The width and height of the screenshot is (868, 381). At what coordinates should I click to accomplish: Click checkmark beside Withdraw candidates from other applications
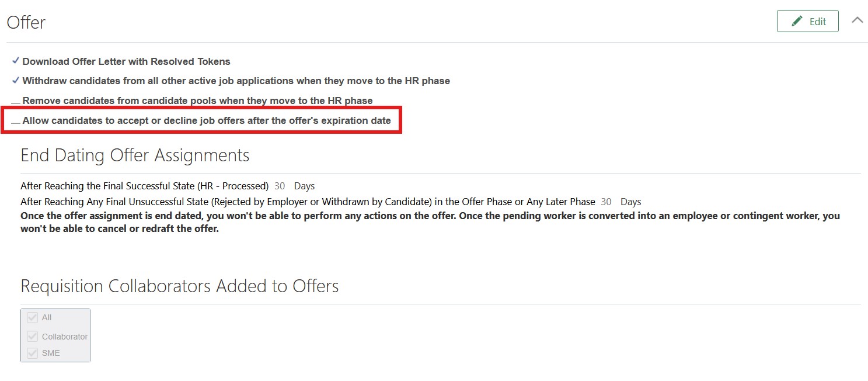[x=16, y=80]
